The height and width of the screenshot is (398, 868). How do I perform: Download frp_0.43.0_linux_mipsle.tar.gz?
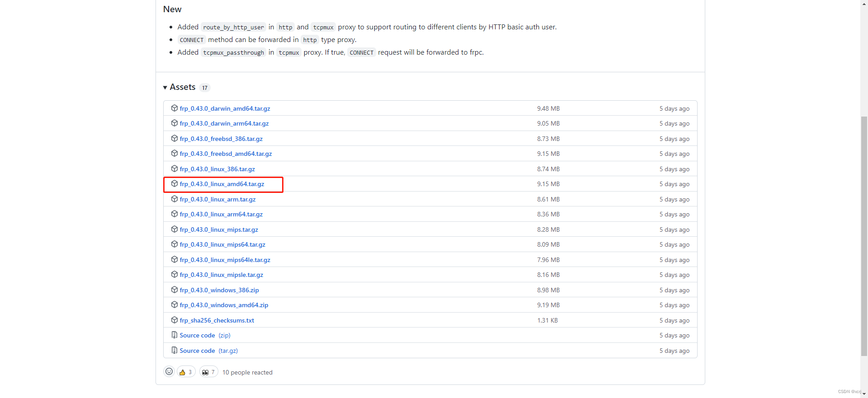pos(221,275)
